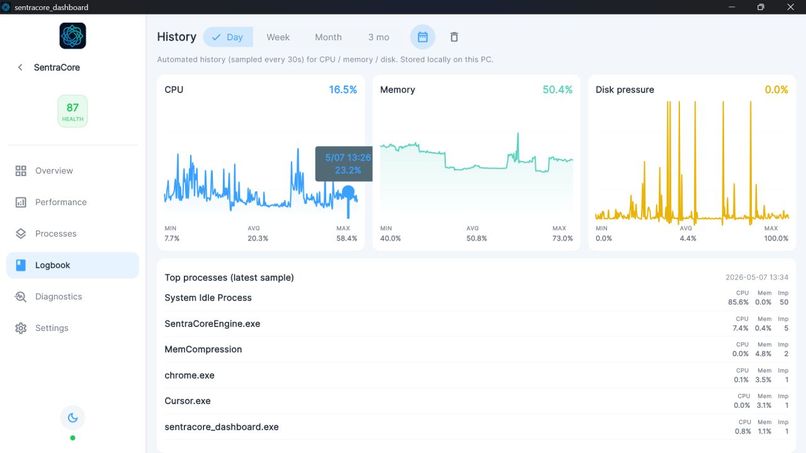Click the SentraCore logo icon

click(72, 36)
